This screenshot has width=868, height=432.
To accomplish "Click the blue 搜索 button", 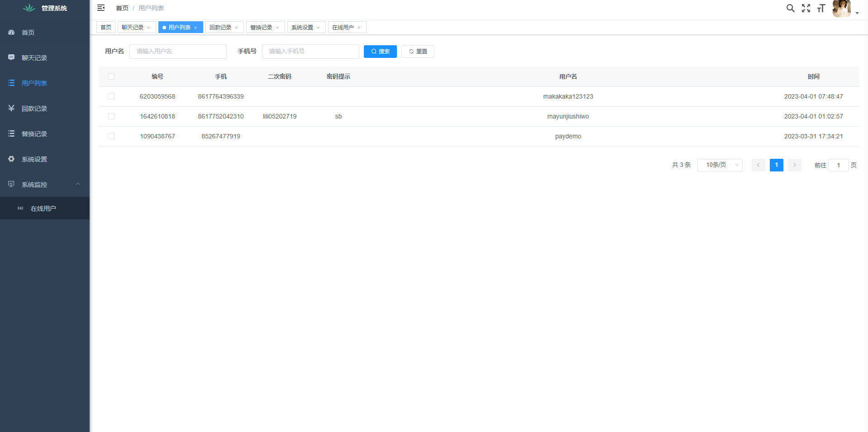I will 380,52.
